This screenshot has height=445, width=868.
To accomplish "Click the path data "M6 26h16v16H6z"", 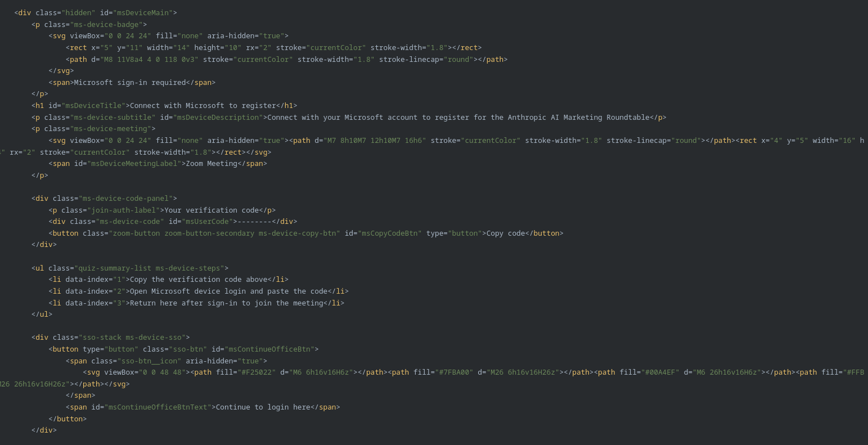I will pos(727,372).
